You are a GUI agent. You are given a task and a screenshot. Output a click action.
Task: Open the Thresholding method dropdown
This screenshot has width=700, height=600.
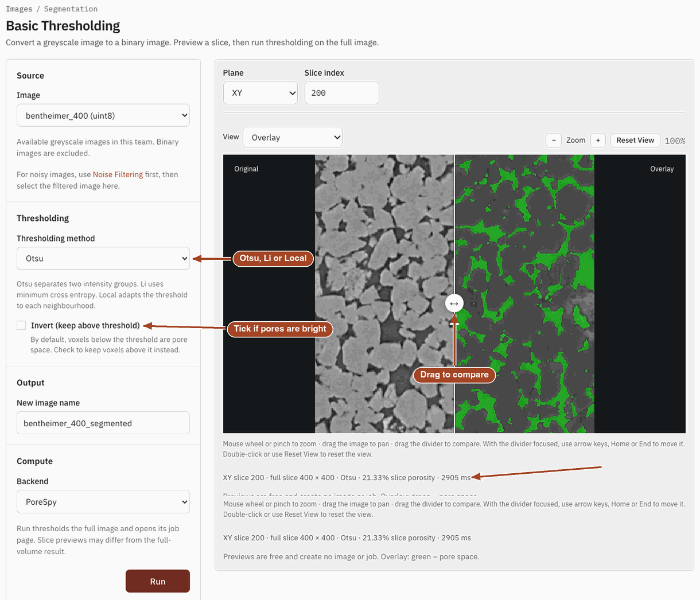[x=103, y=258]
